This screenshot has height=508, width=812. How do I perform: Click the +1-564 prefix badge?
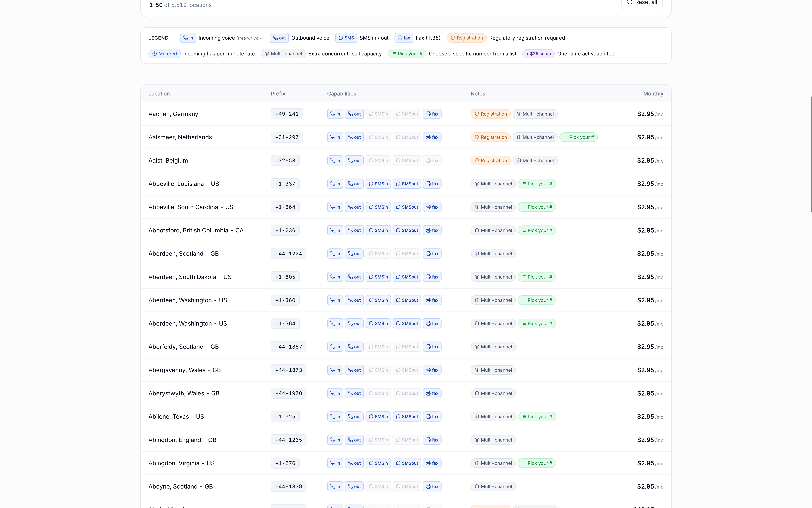click(285, 324)
